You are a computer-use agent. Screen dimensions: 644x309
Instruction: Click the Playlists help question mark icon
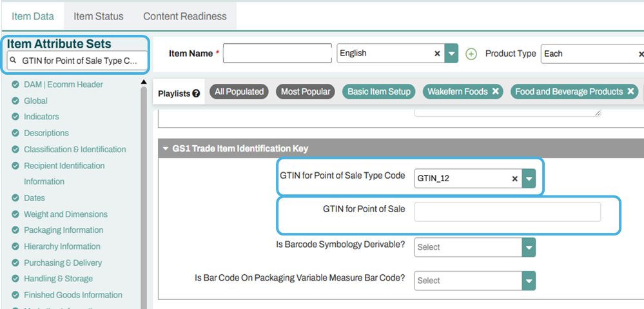point(196,94)
